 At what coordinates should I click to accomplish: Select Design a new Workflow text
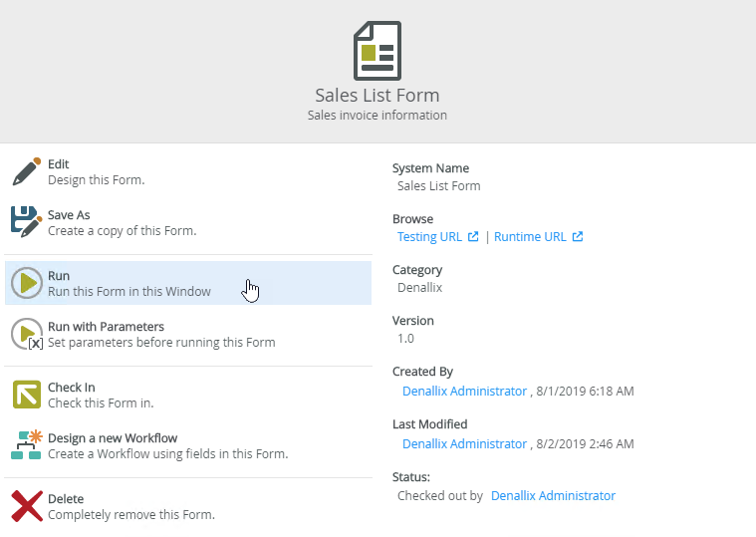tap(113, 438)
